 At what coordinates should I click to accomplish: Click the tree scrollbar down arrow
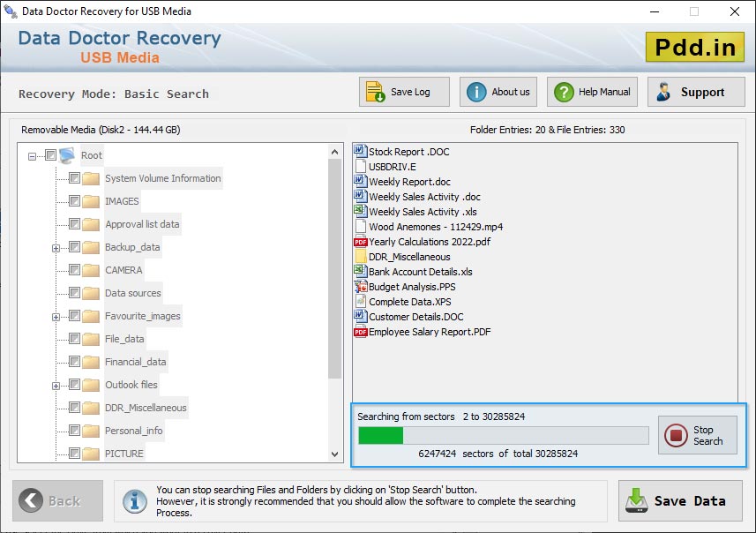[334, 454]
